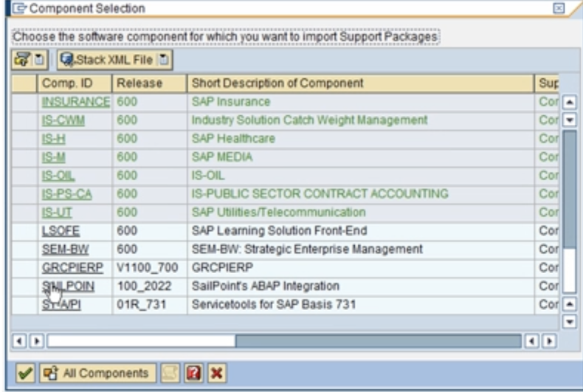
Task: Select the LSOFE component link
Action: point(61,230)
